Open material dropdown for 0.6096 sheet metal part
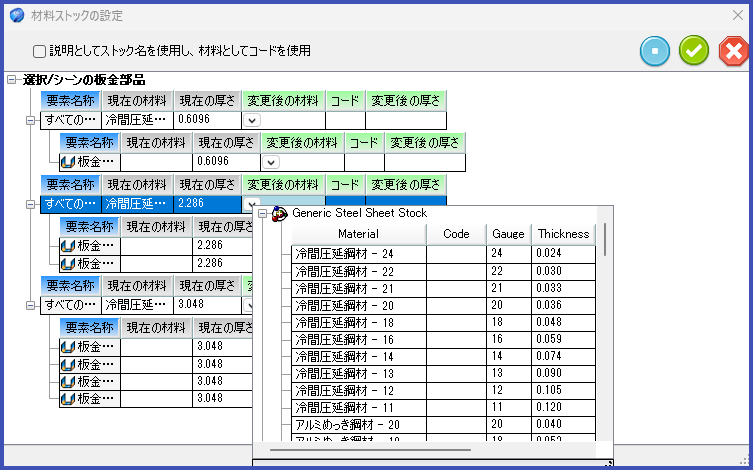The width and height of the screenshot is (753, 470). tap(271, 162)
